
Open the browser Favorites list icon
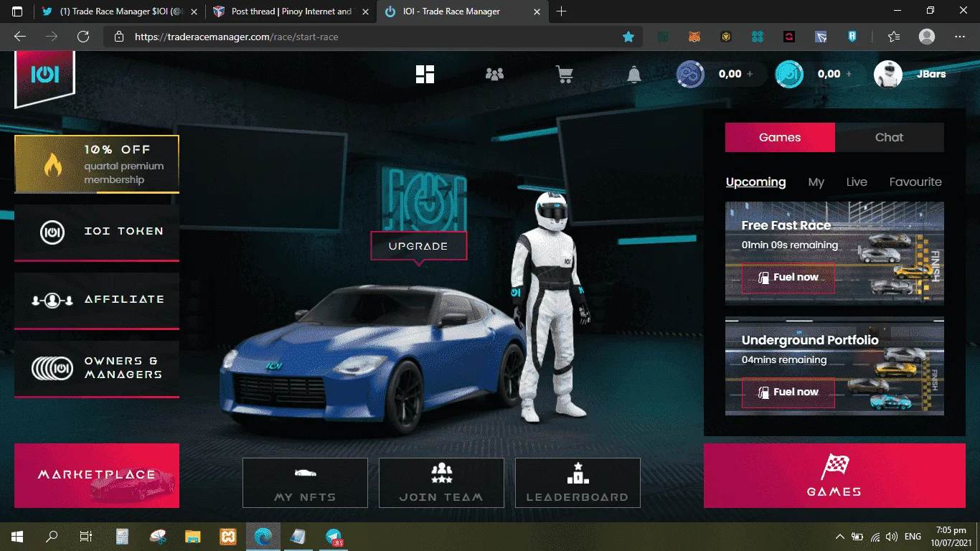[x=893, y=37]
